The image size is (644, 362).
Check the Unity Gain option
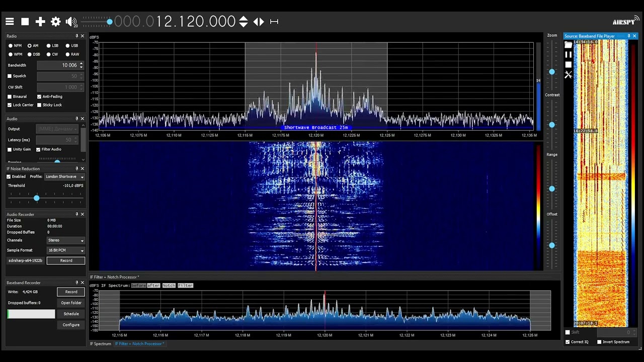pyautogui.click(x=10, y=149)
